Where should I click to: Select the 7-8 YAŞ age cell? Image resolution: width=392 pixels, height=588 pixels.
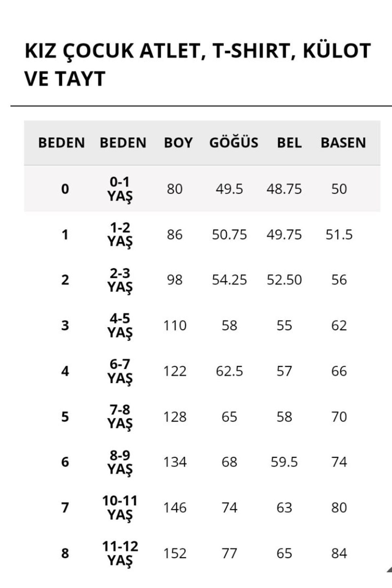pos(120,416)
